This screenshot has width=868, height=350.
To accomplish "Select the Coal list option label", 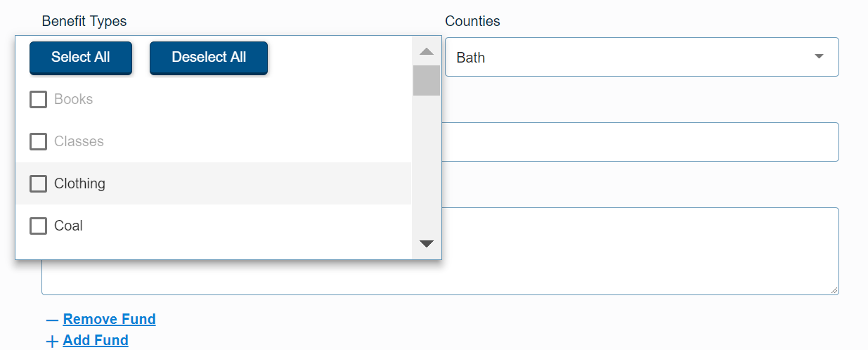I will (68, 226).
